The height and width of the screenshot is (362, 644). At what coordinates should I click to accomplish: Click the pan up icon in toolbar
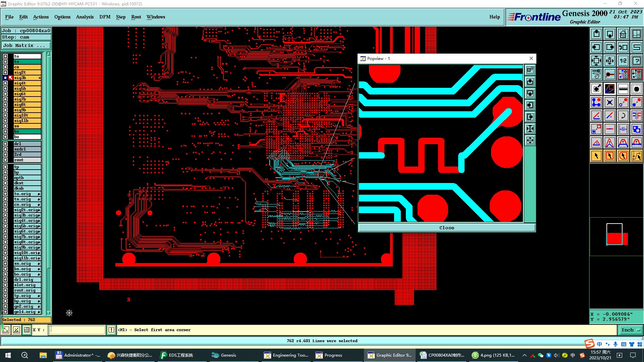(596, 34)
